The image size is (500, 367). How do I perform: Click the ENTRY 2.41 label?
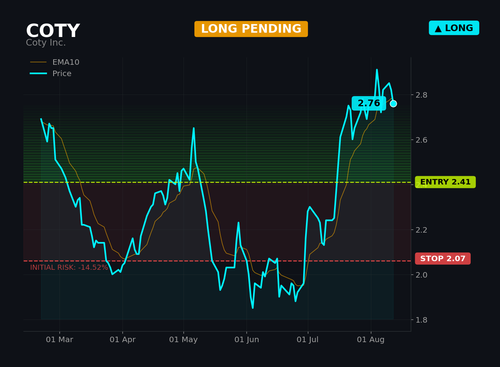tap(445, 182)
